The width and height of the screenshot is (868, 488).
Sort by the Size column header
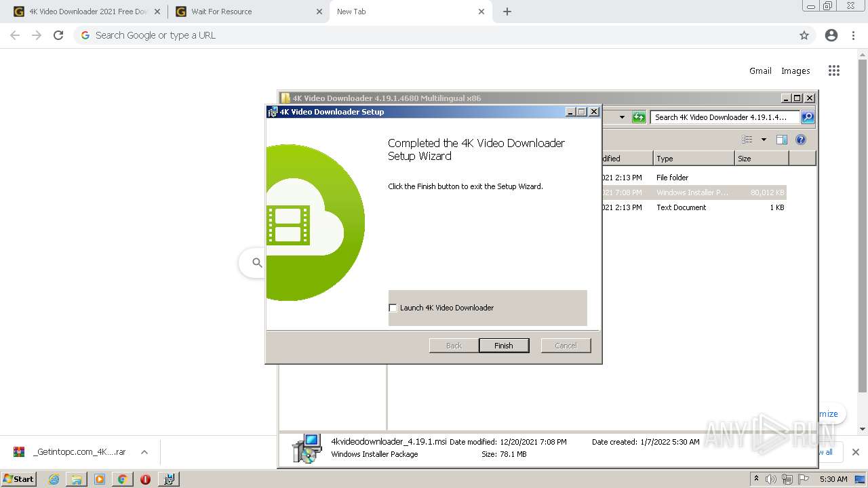pyautogui.click(x=762, y=159)
